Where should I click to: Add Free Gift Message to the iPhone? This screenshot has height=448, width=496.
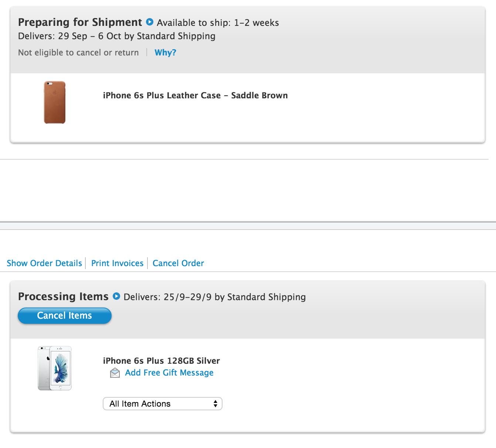coord(169,373)
